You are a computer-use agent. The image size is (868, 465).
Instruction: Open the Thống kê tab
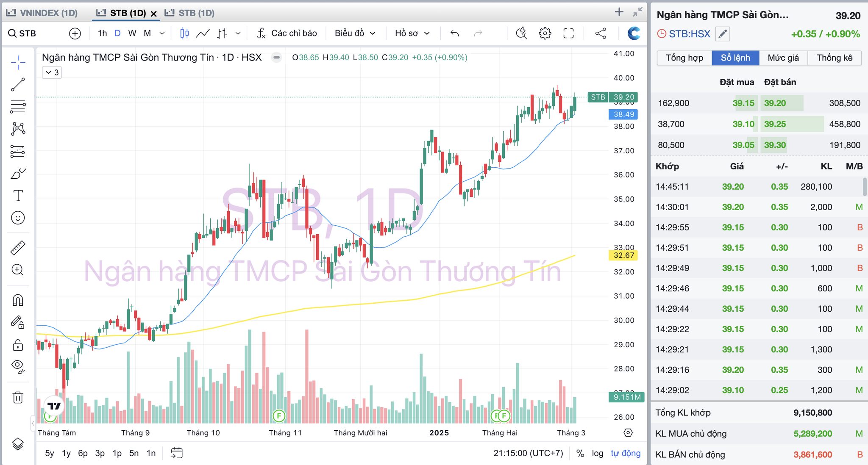pos(834,58)
